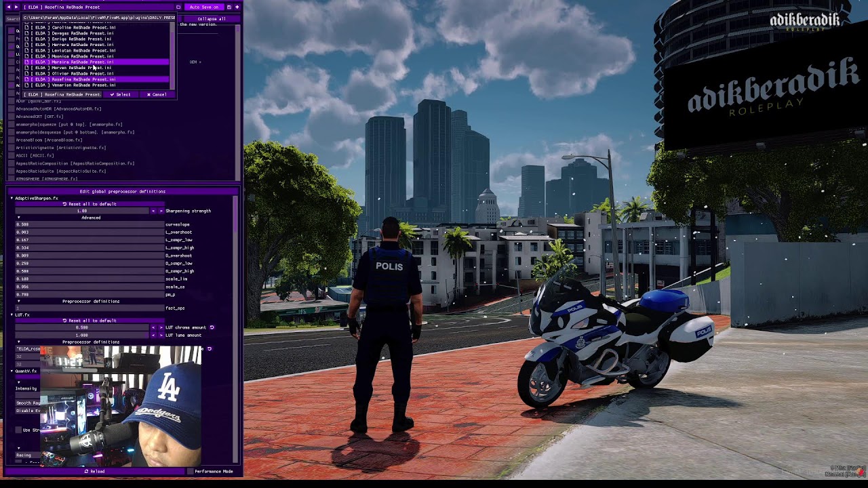868x488 pixels.
Task: Enable the ASCII effect checkbox
Action: 12,155
